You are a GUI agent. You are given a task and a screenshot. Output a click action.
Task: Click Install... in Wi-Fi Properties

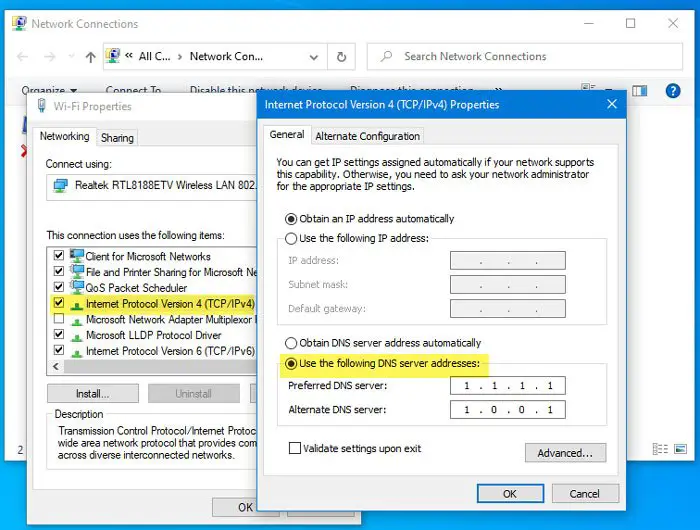92,393
